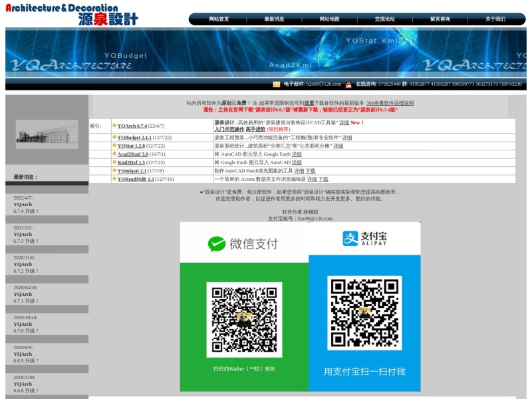Open the YQBudget 2.1.1 link
The width and height of the screenshot is (532, 399).
pos(134,138)
